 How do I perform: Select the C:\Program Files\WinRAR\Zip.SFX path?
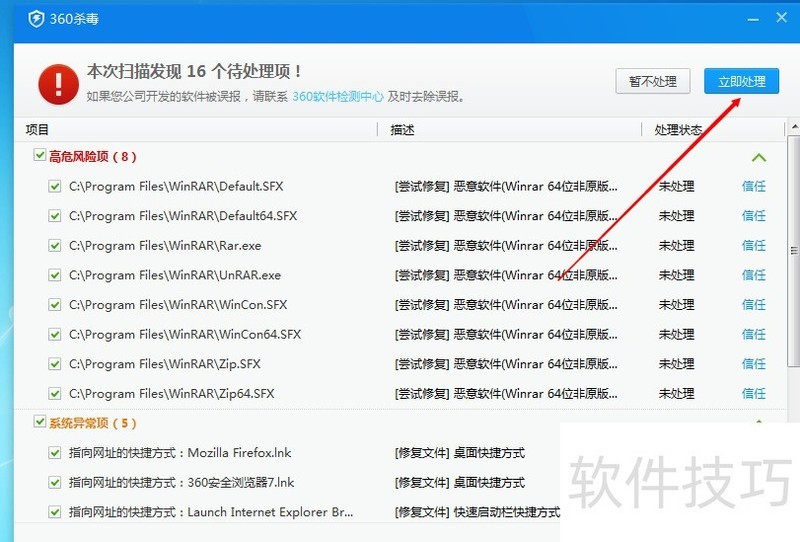(x=165, y=364)
